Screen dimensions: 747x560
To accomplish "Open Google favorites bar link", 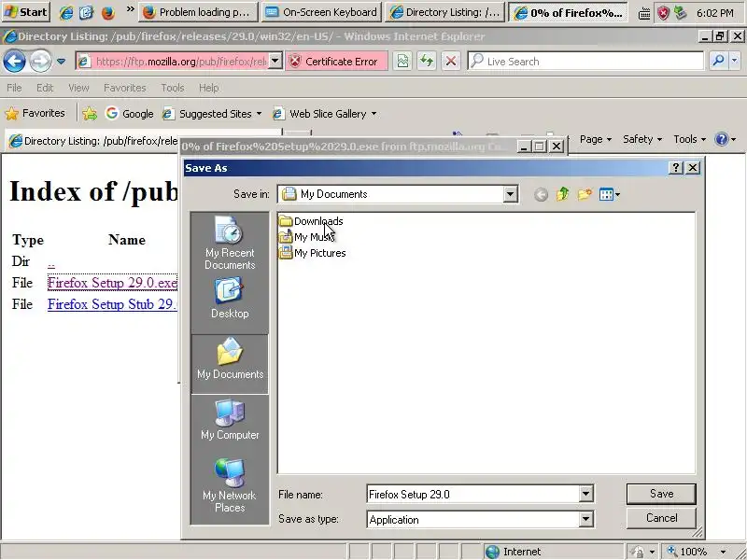I will 130,113.
